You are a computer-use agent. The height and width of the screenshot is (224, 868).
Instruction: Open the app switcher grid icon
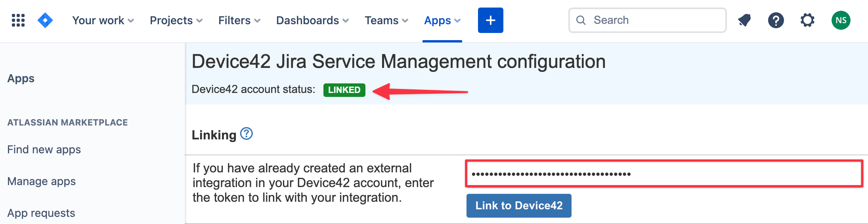click(18, 20)
